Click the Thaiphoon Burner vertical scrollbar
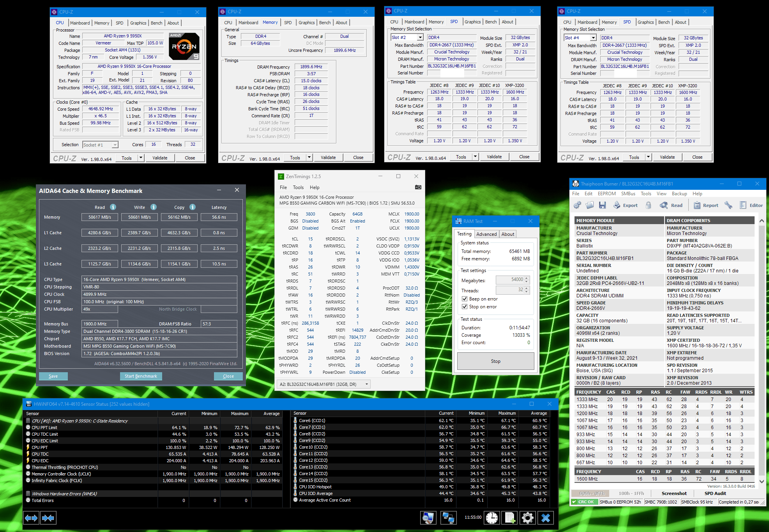769x532 pixels. click(762, 351)
